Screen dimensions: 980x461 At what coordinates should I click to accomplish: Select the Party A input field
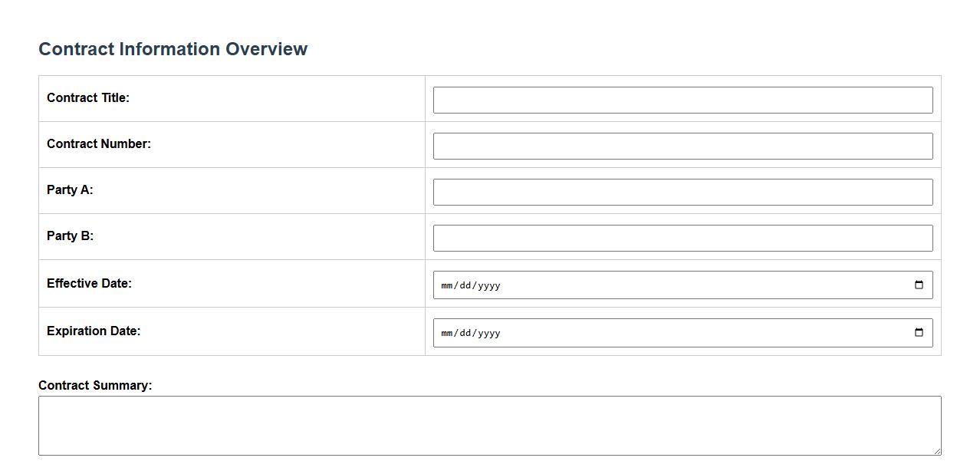pyautogui.click(x=682, y=193)
